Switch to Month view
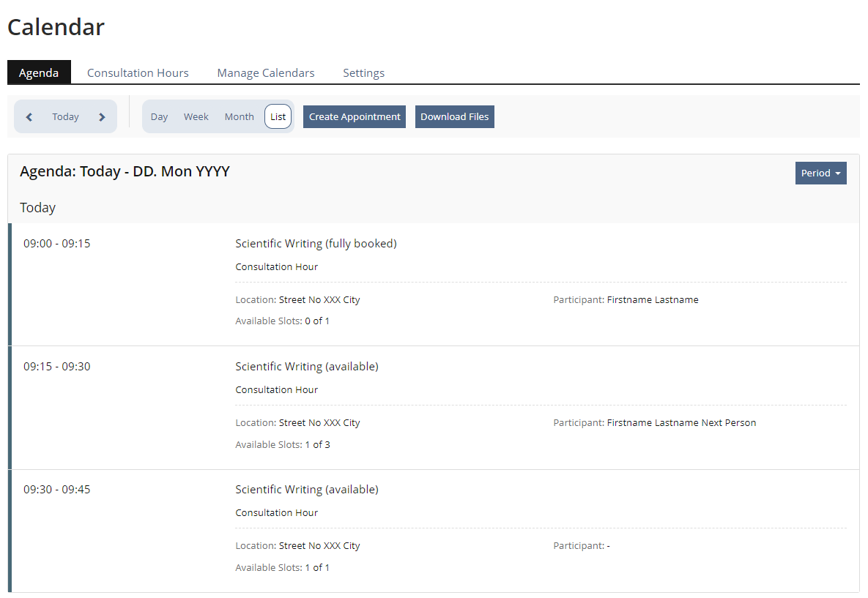This screenshot has width=868, height=598. point(239,117)
